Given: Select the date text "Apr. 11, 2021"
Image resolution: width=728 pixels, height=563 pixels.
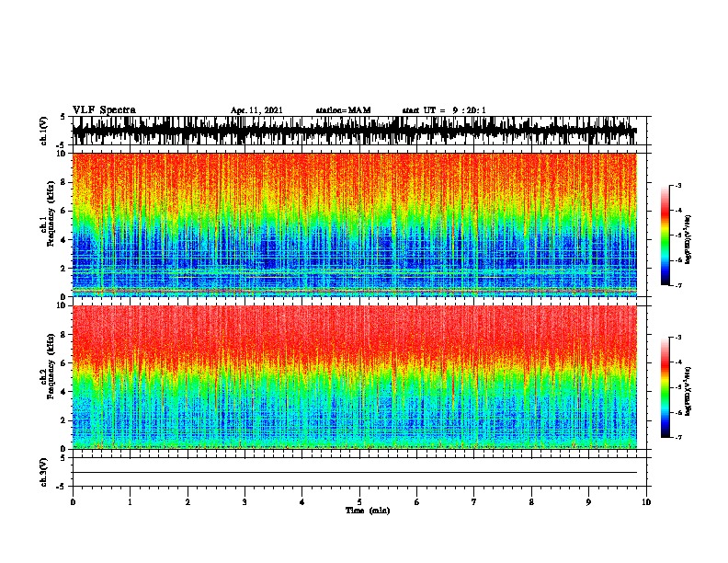Looking at the screenshot, I should tap(256, 110).
